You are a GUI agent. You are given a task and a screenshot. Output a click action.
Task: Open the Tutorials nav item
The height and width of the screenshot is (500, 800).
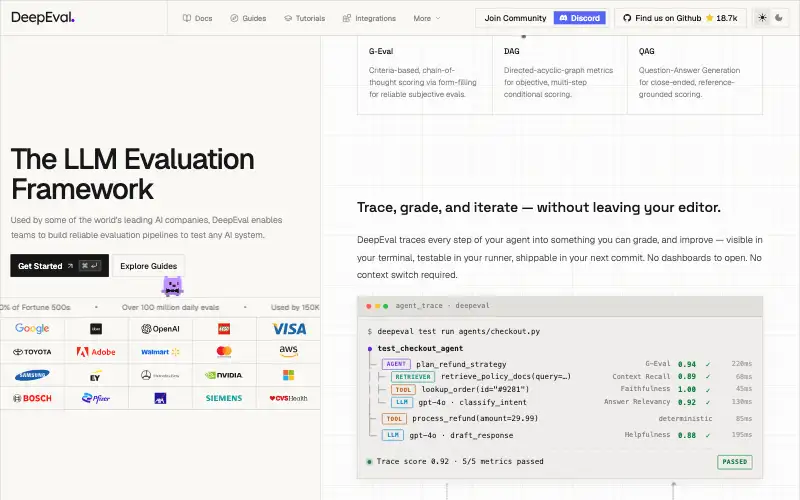305,18
